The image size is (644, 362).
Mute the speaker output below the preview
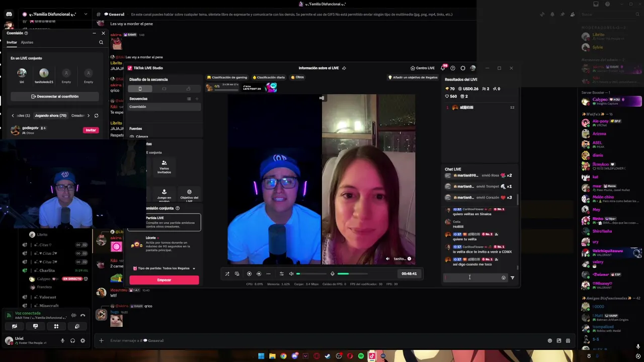point(291,274)
